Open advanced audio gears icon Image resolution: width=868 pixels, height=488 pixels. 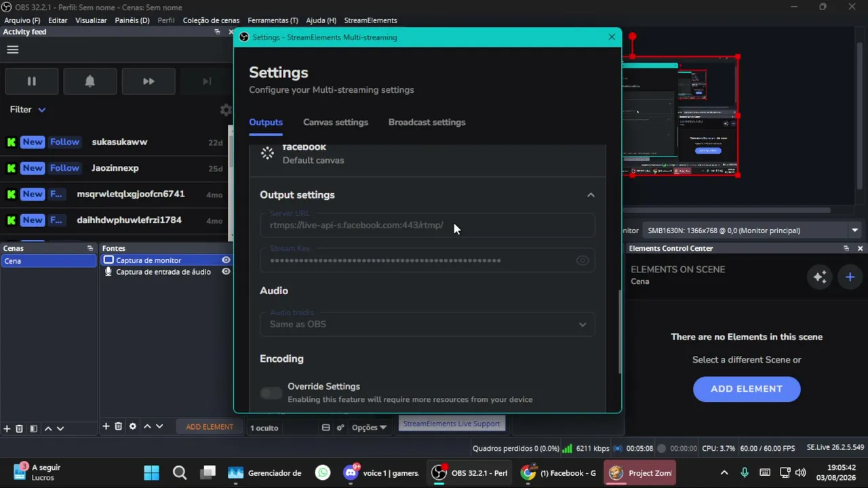tap(340, 428)
